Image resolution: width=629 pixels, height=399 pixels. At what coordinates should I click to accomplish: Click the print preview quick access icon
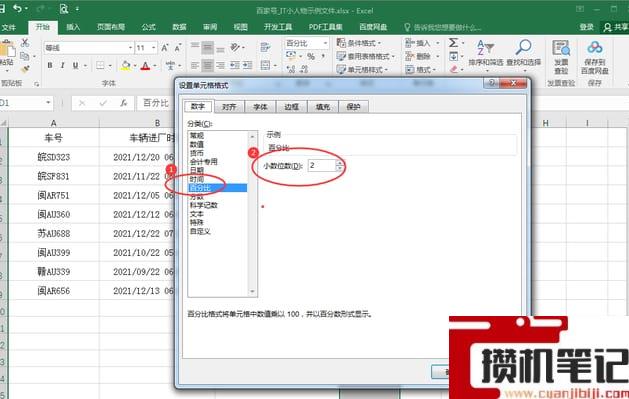[x=64, y=8]
